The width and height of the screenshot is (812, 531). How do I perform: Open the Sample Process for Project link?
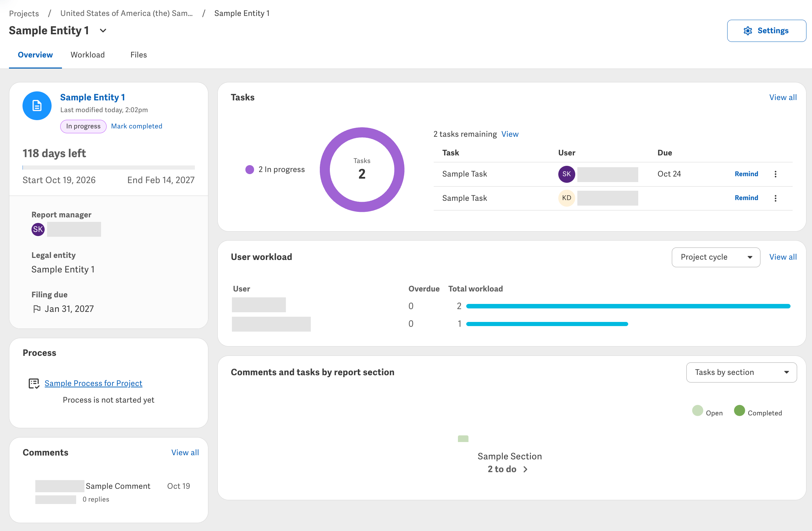click(93, 384)
